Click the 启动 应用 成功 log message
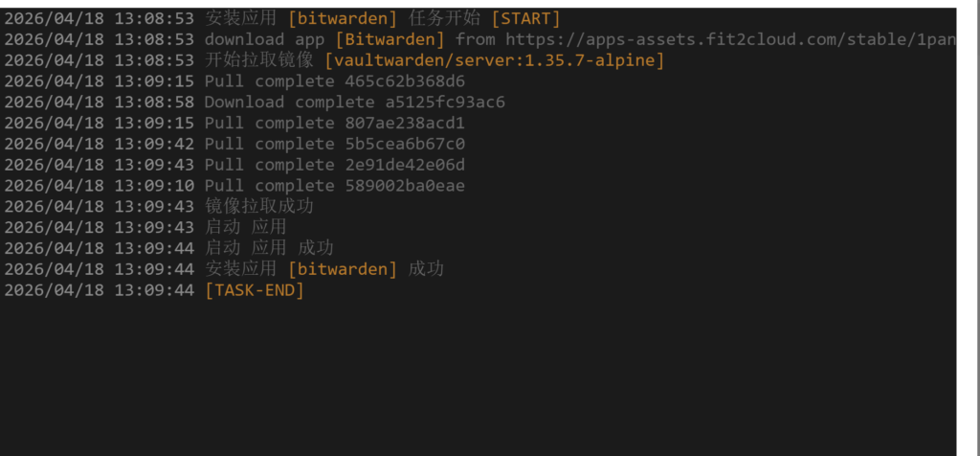The image size is (980, 456). (x=269, y=248)
